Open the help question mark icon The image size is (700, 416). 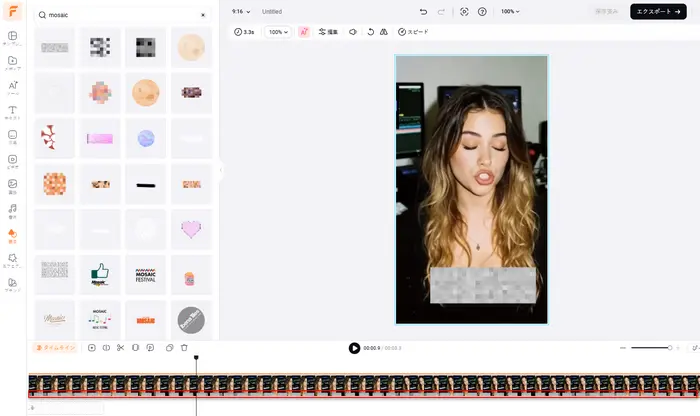coord(482,11)
